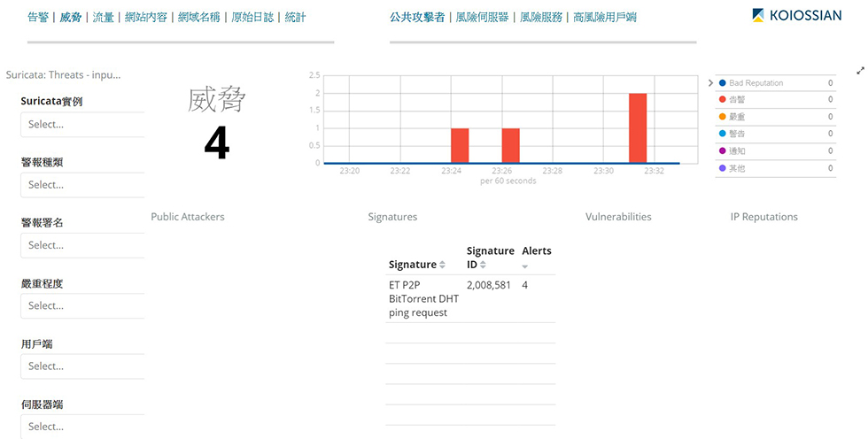Screen dimensions: 868x439
Task: Switch to the 原始日誌 tab
Action: click(252, 17)
